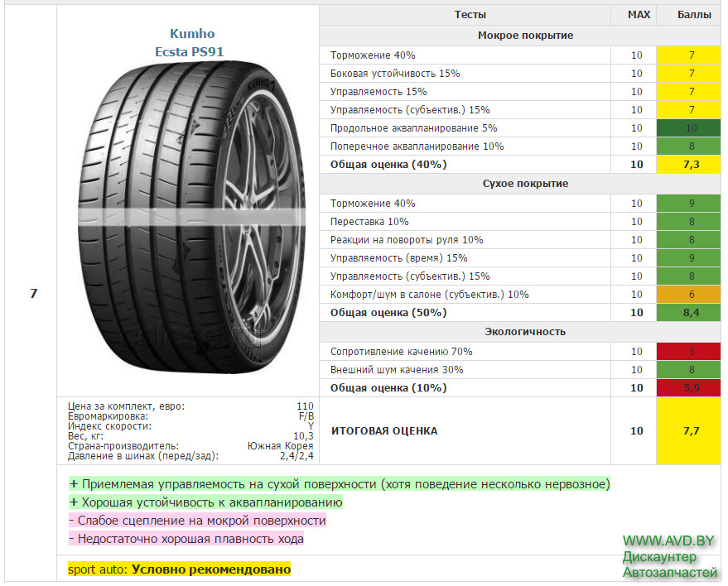The width and height of the screenshot is (728, 586).
Task: Select 'Управляемость (время) 15%' row label
Action: coord(399,257)
